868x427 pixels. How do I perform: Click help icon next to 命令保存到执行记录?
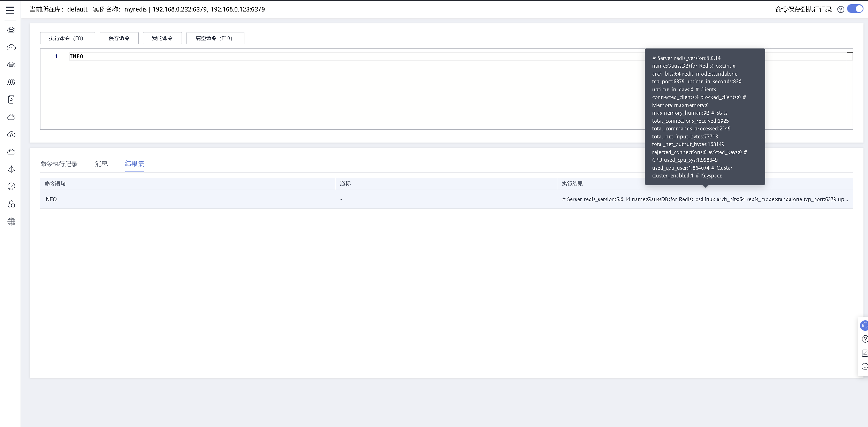click(x=841, y=9)
